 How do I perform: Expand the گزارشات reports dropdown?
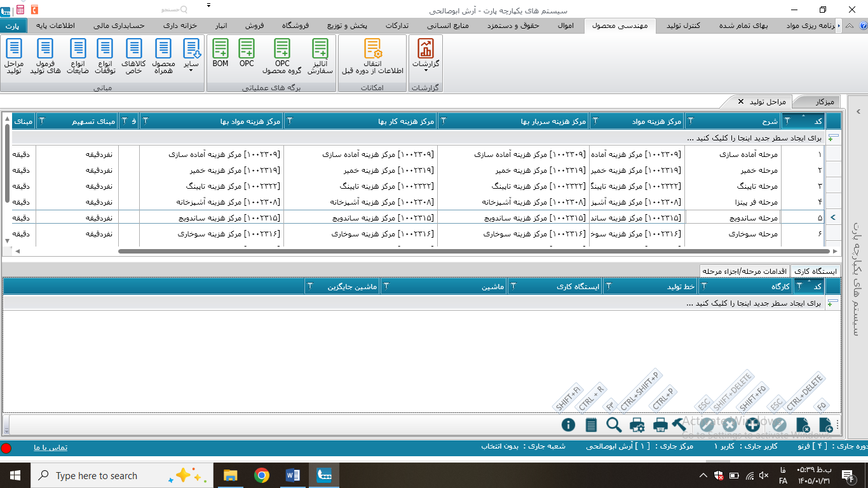426,57
